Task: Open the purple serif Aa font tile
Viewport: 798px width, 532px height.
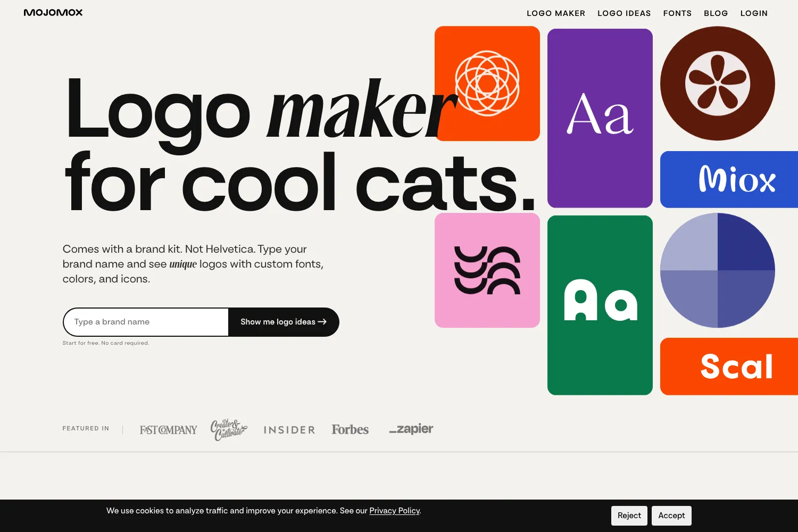Action: tap(600, 118)
